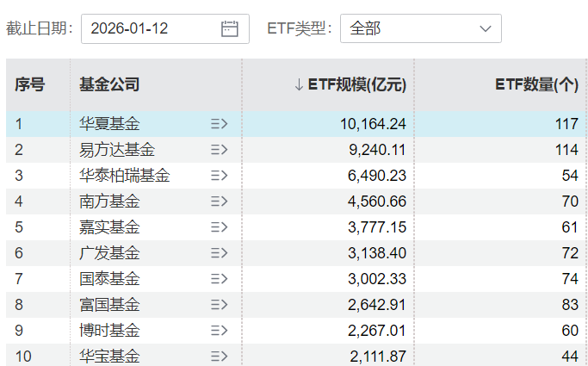Click the detail icon beside 华夏基金
The width and height of the screenshot is (588, 366).
point(219,124)
